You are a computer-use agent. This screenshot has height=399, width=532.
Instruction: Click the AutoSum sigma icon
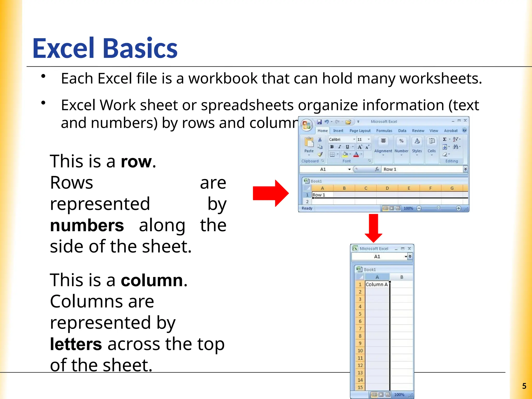point(445,139)
